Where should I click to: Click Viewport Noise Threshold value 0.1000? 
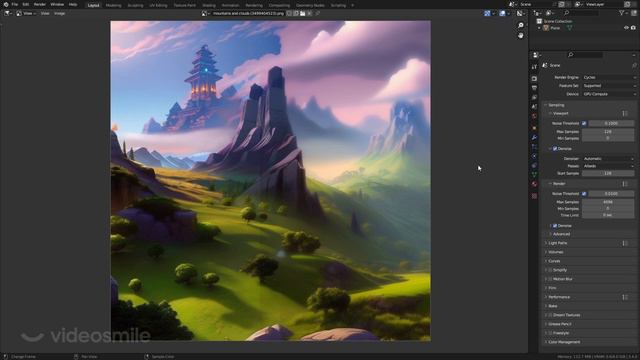point(611,123)
